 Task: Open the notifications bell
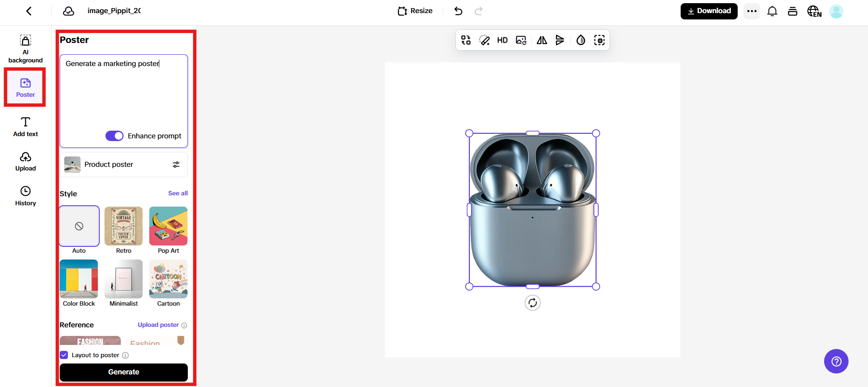[x=772, y=11]
